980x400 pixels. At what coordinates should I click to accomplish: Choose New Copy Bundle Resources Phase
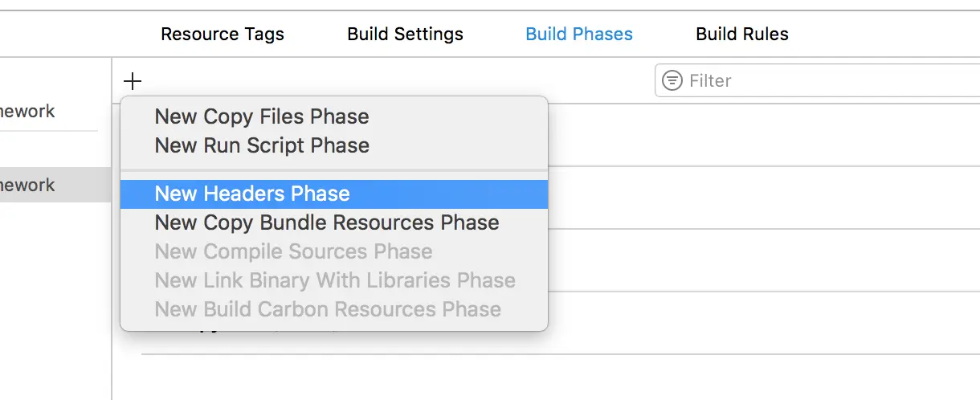pyautogui.click(x=327, y=222)
